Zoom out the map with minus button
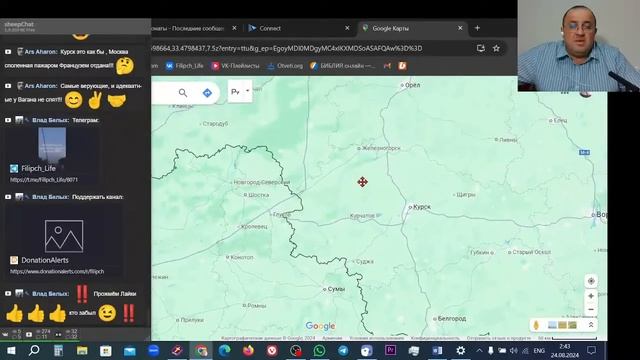The width and height of the screenshot is (640, 360). (x=591, y=310)
